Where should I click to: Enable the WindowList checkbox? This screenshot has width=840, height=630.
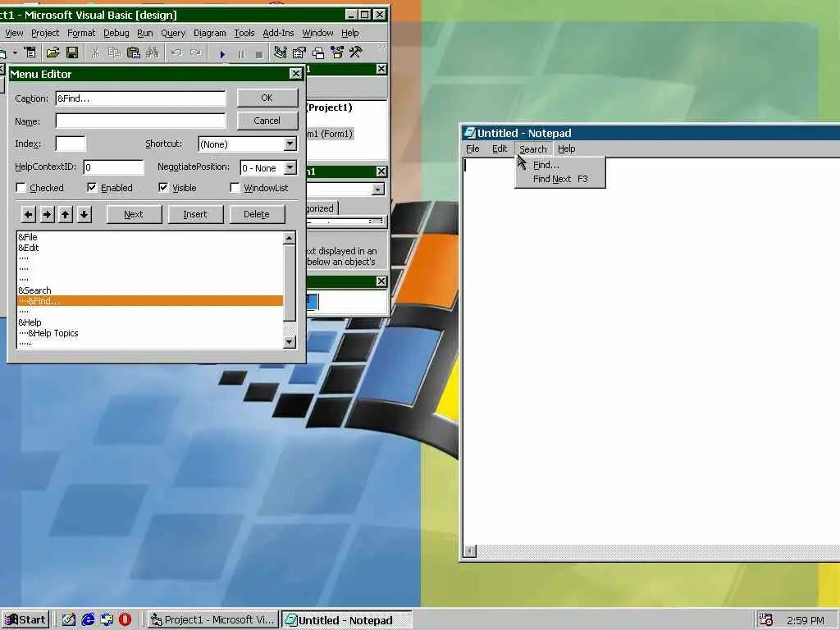[235, 188]
